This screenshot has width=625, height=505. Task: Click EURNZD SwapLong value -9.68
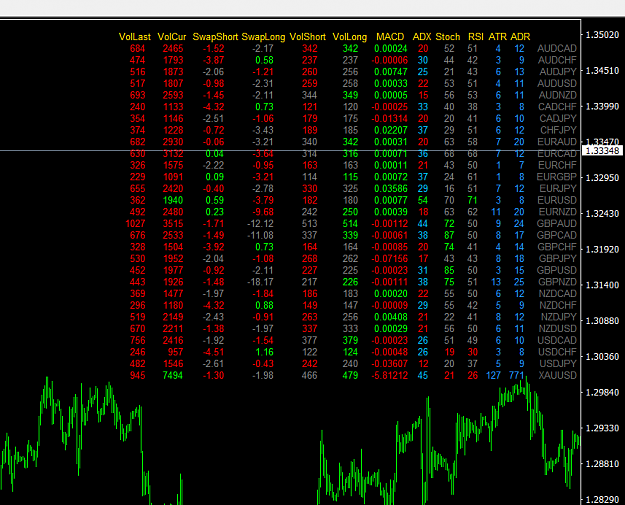coord(263,212)
